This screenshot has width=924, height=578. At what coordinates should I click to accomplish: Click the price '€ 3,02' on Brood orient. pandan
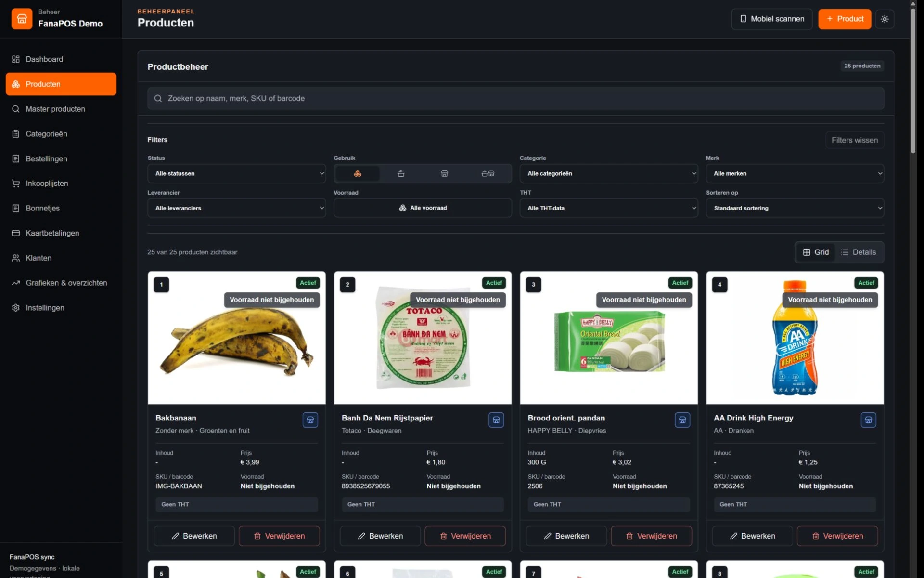[622, 462]
